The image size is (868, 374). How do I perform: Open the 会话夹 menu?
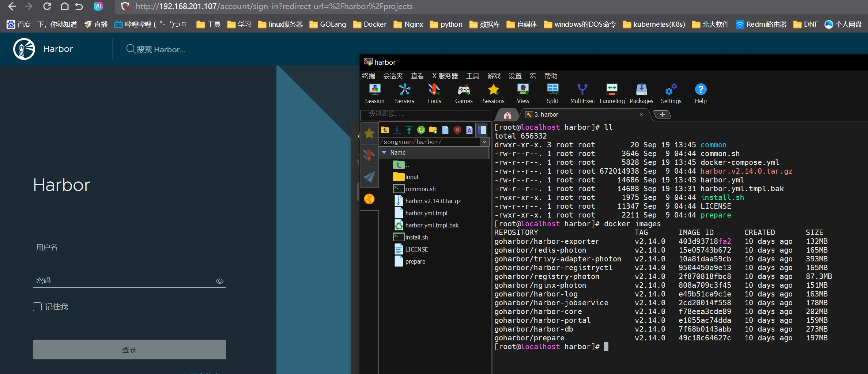[393, 76]
